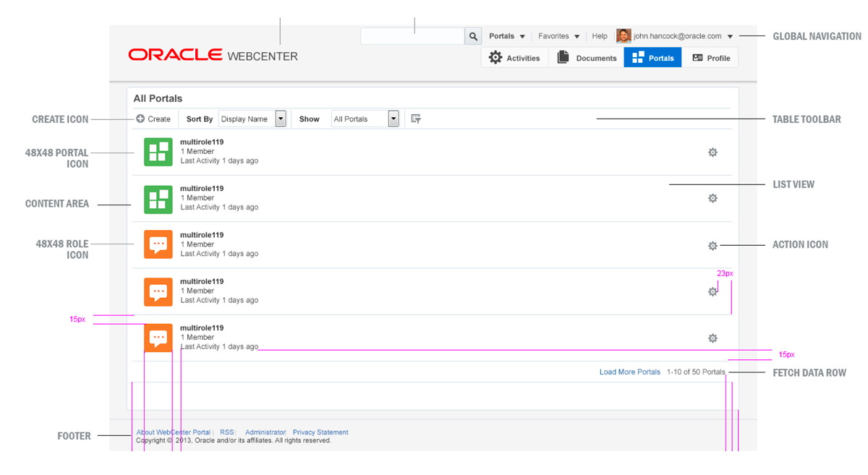The image size is (868, 475).
Task: Click the search magnifier icon
Action: tap(473, 36)
